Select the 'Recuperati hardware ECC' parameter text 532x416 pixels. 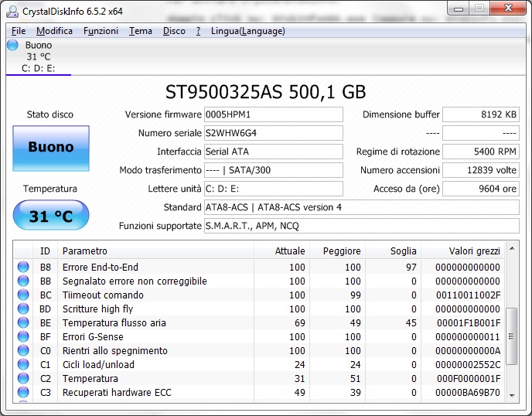pos(117,393)
